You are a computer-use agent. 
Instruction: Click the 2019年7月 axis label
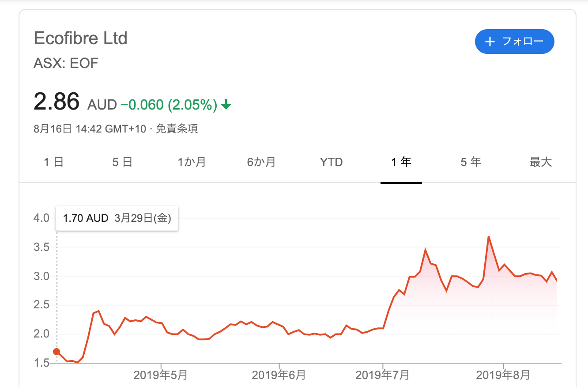click(x=383, y=375)
